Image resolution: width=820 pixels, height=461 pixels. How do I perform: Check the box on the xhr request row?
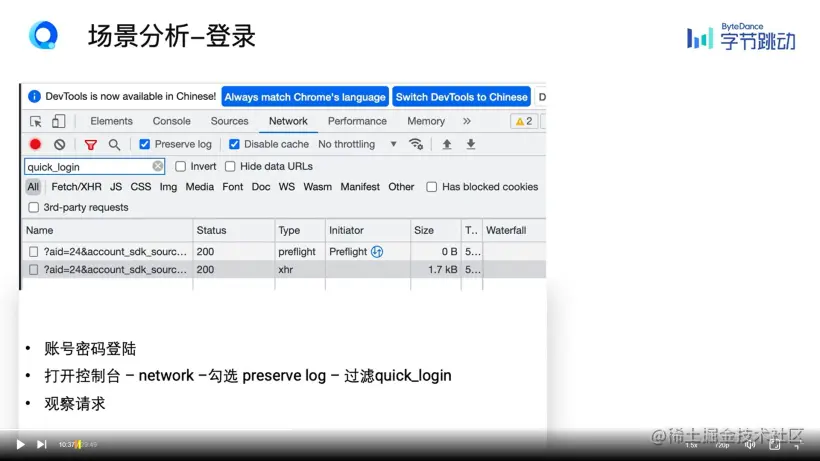[33, 270]
